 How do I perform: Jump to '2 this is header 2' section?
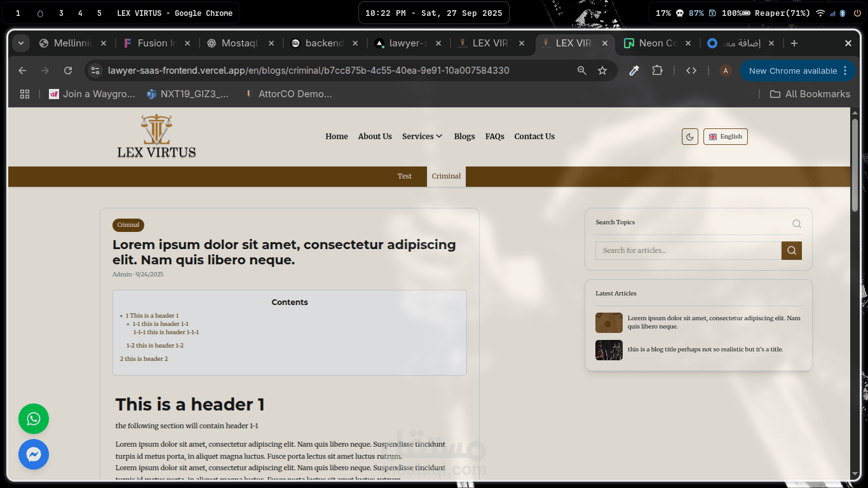pos(144,359)
